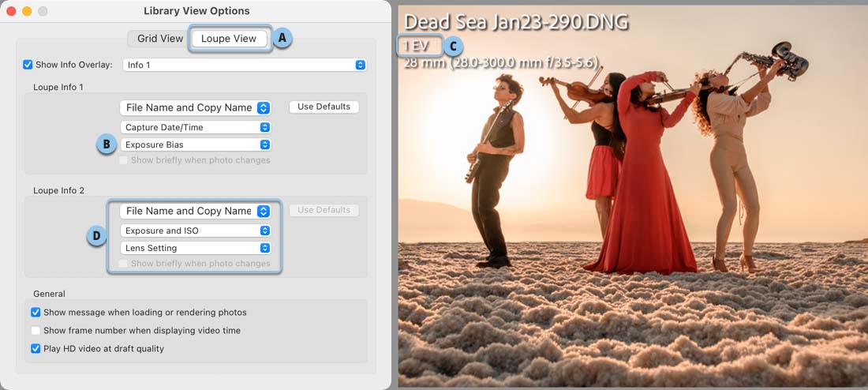Open the Exposure and ISO dropdown

point(196,231)
